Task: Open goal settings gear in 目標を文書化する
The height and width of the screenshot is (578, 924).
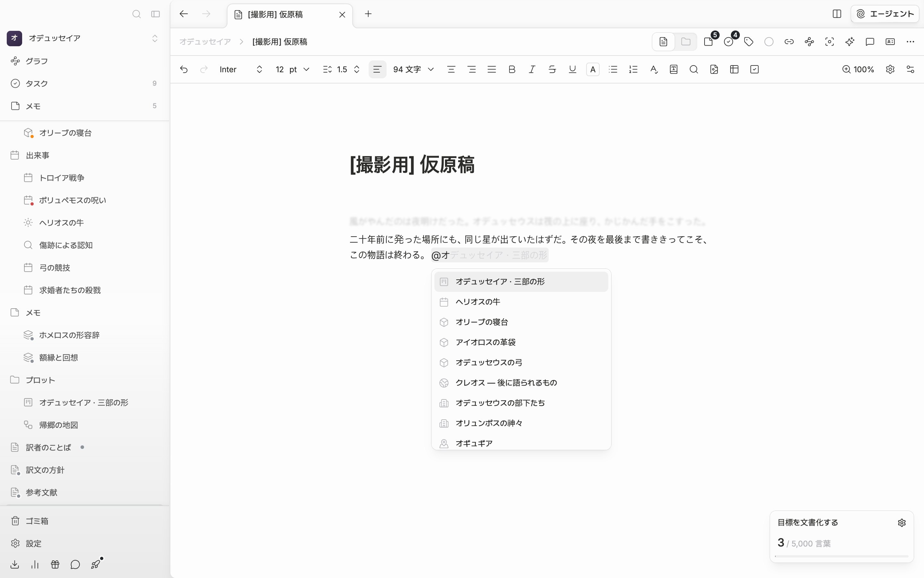Action: point(902,522)
